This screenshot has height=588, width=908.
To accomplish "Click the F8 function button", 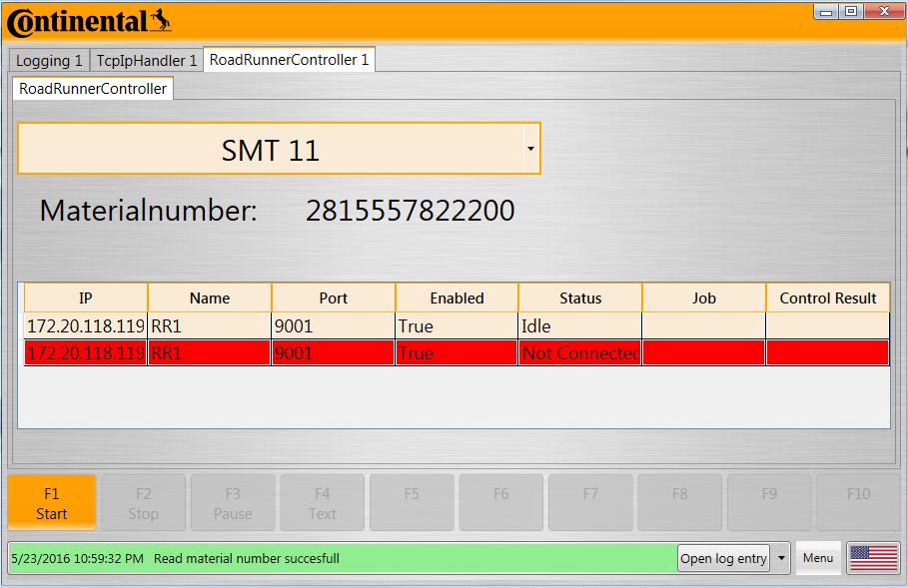I will [680, 503].
